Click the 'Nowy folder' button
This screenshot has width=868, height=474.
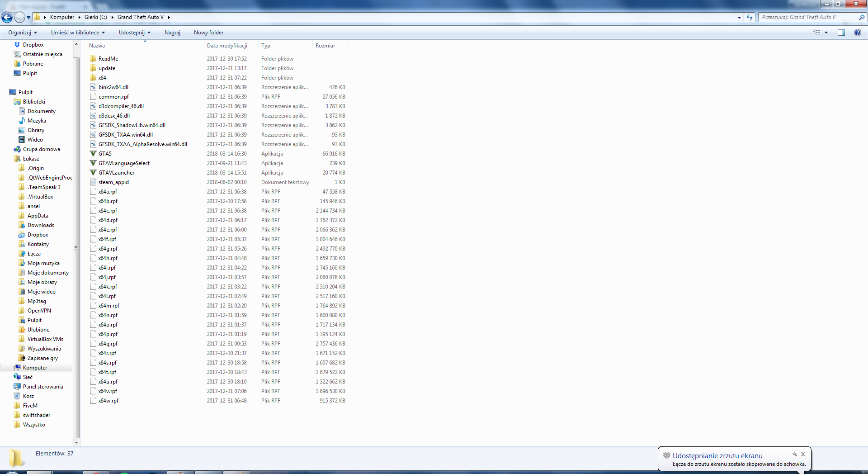pyautogui.click(x=208, y=33)
